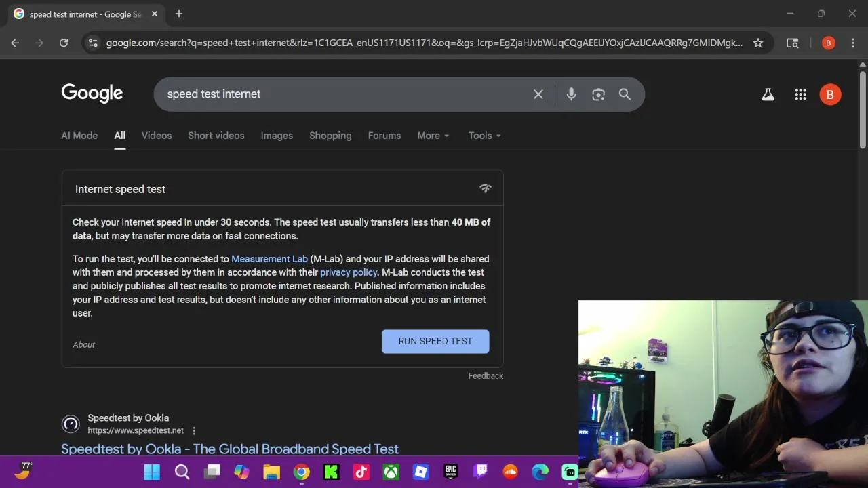
Task: Search by image with camera icon
Action: click(598, 94)
